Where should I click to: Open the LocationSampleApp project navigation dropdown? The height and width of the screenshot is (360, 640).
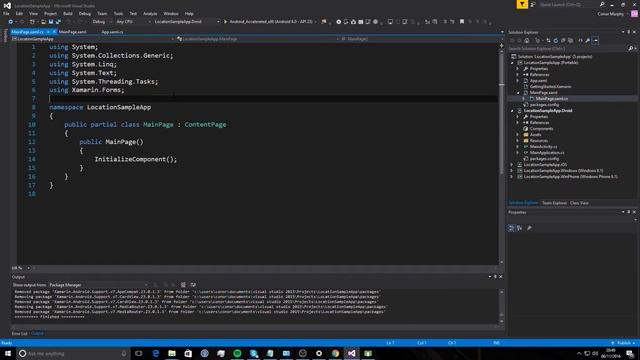coord(93,39)
